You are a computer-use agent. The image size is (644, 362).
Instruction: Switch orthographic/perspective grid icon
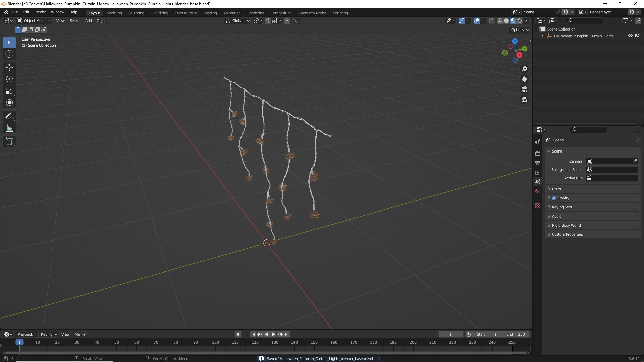tap(524, 100)
